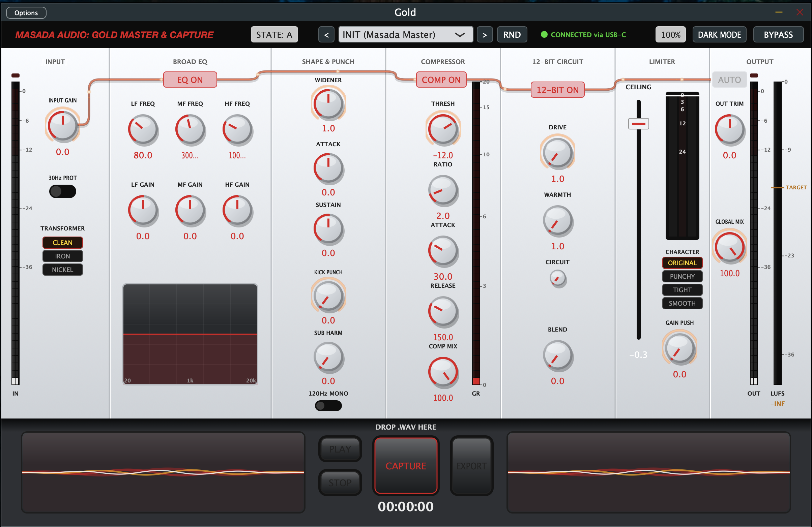
Task: Toggle the 120Hz MONO switch
Action: (x=328, y=405)
